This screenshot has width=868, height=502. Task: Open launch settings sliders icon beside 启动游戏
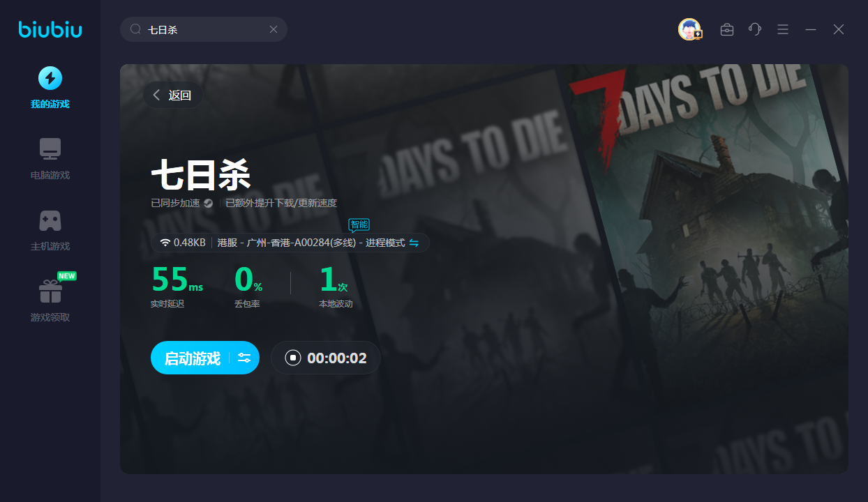tap(244, 358)
